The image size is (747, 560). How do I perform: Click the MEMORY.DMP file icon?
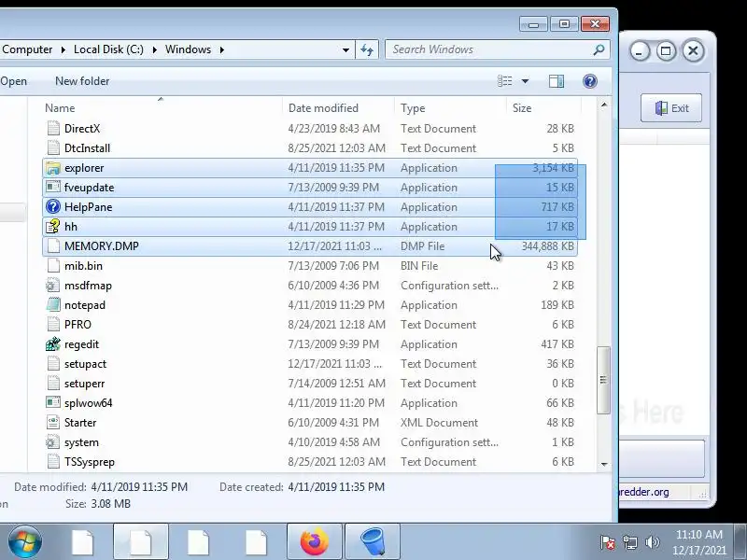pos(53,246)
